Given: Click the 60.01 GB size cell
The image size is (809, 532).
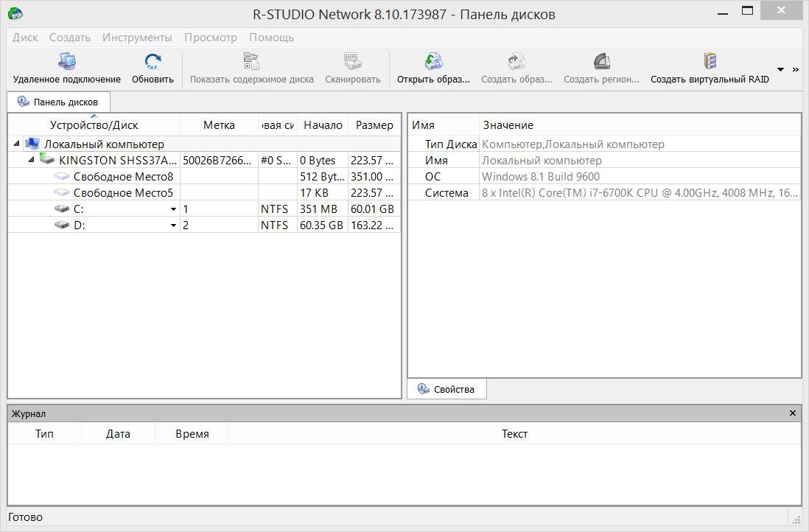Looking at the screenshot, I should (x=373, y=209).
